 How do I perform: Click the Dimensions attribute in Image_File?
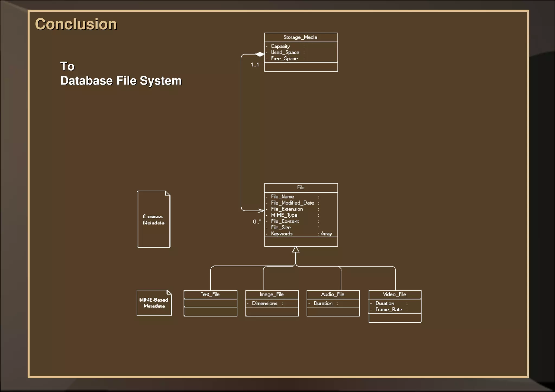(x=265, y=303)
